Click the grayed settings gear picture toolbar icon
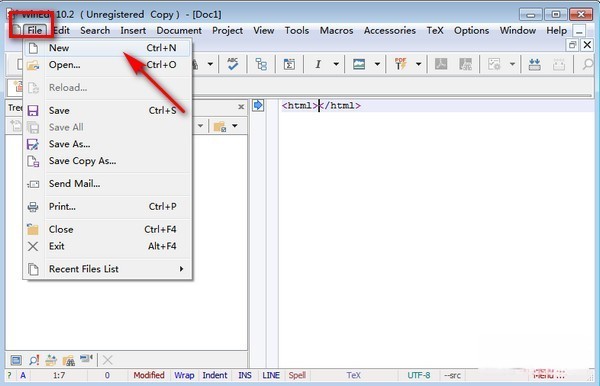600x386 pixels. [x=494, y=64]
